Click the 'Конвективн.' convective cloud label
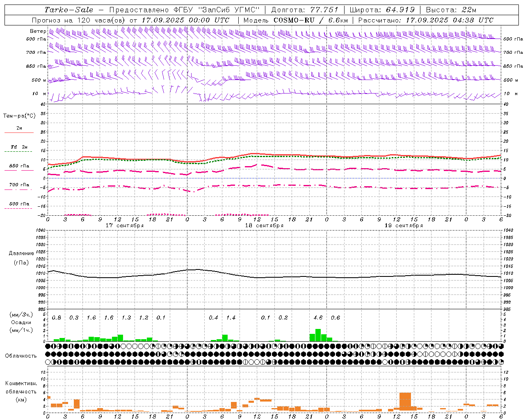 click(21, 383)
